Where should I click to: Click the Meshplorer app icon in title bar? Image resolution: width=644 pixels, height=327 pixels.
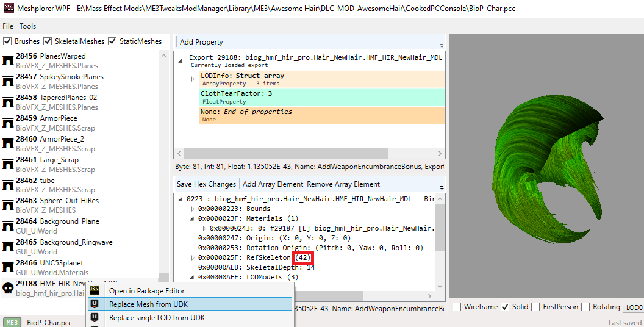[x=8, y=8]
